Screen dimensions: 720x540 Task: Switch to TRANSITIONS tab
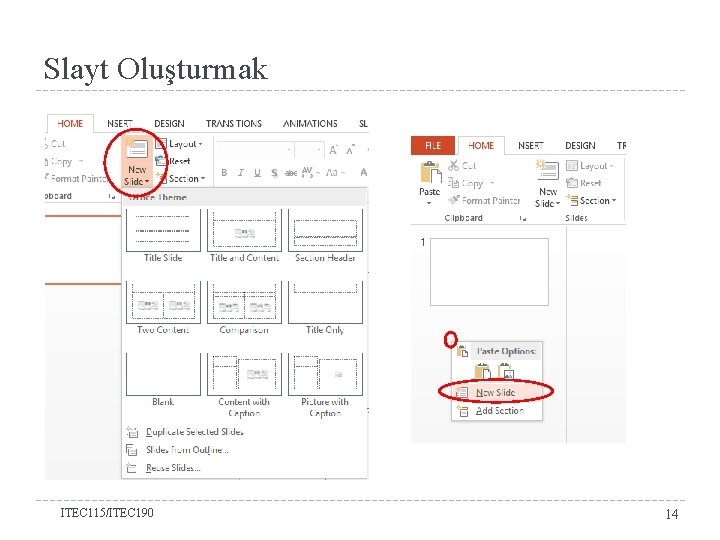[x=234, y=124]
